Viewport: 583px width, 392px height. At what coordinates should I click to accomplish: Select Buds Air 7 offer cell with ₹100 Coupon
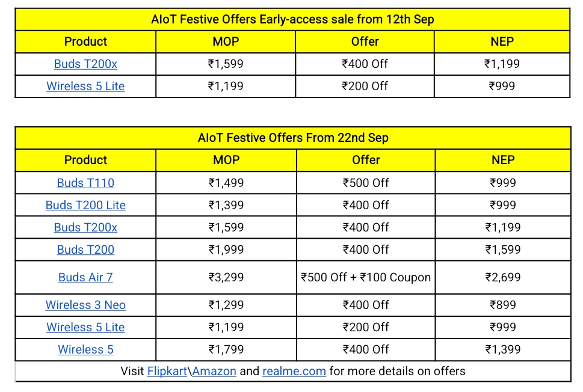pyautogui.click(x=366, y=277)
